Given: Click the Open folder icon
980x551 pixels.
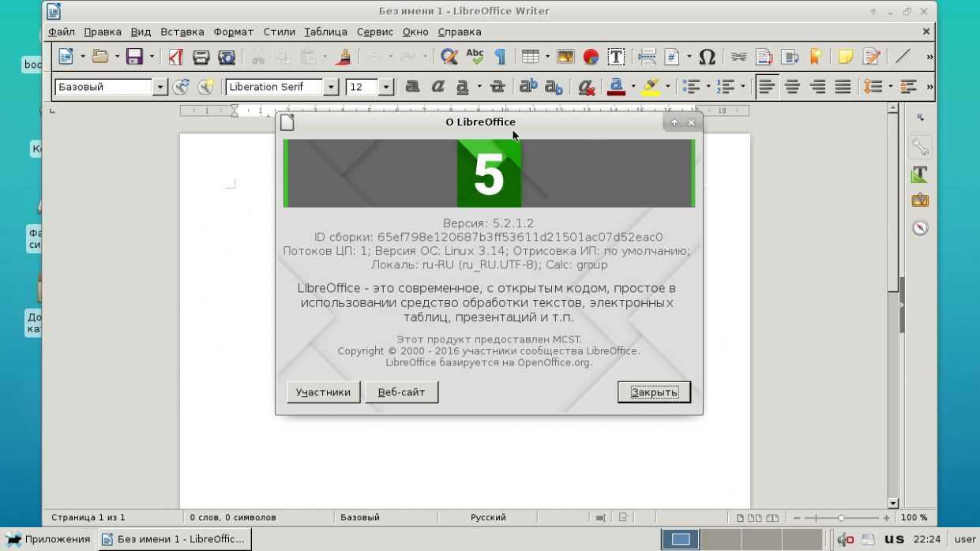Looking at the screenshot, I should (100, 57).
